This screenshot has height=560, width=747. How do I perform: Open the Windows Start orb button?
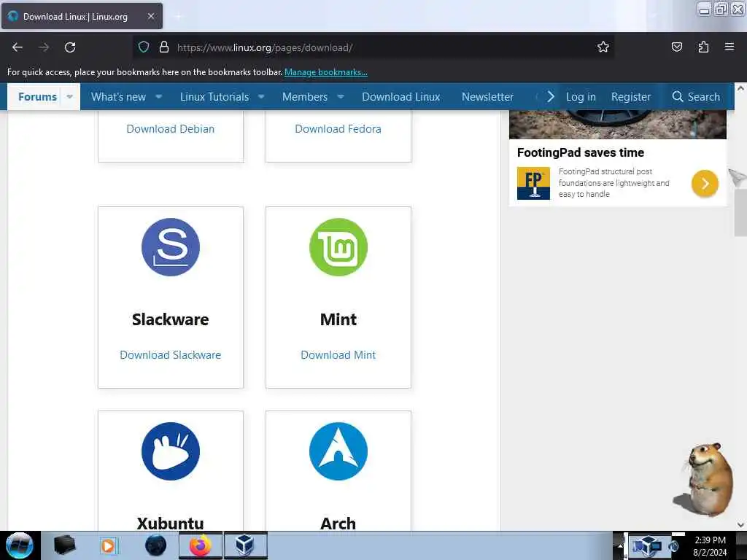20,545
